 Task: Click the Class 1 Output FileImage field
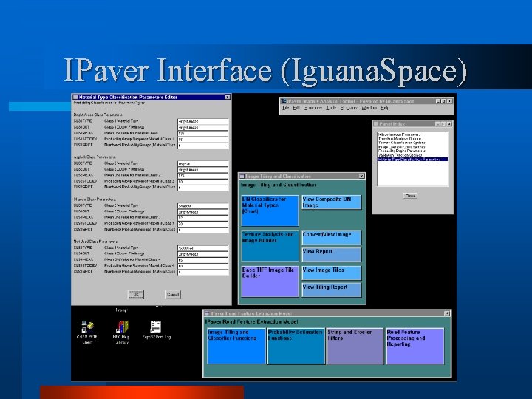(x=203, y=127)
